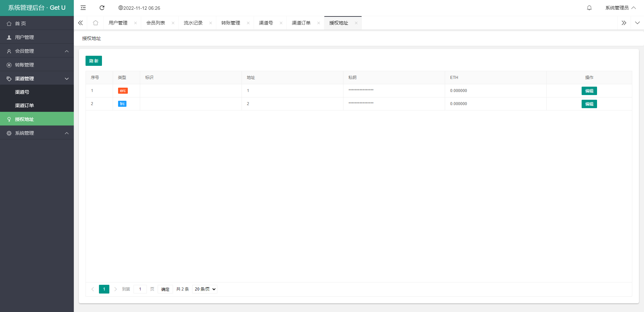644x312 pixels.
Task: Expand the 会员管理 sidebar menu
Action: [37, 51]
